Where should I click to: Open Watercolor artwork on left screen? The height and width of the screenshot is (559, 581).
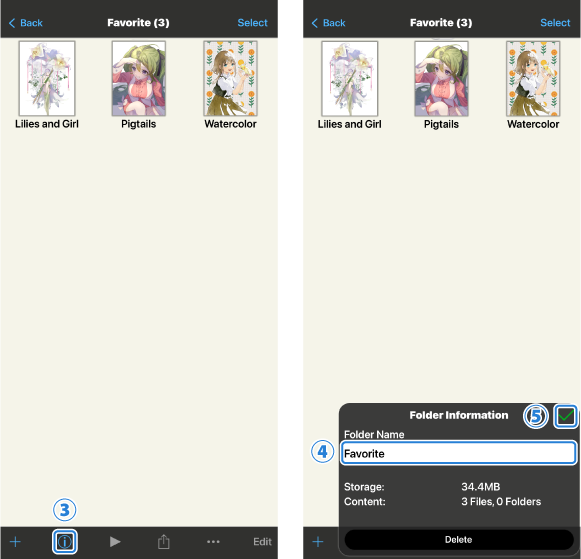[230, 79]
